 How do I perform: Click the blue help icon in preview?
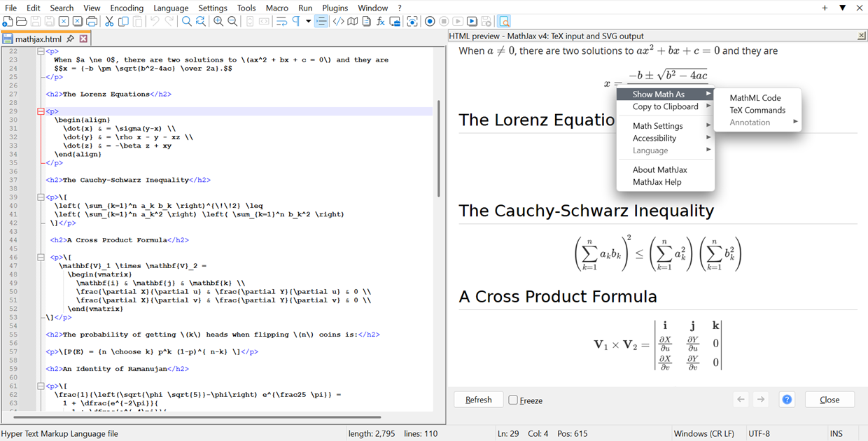(787, 400)
